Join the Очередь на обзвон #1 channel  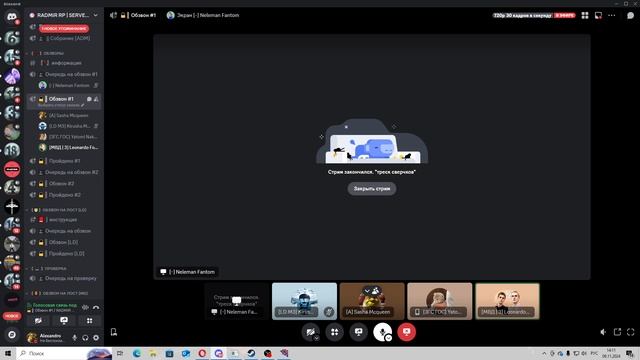click(x=64, y=74)
